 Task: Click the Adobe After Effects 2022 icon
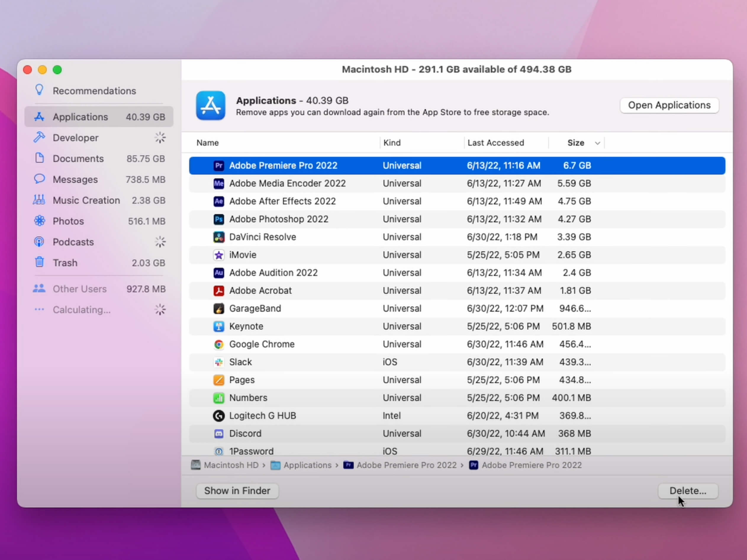click(219, 201)
